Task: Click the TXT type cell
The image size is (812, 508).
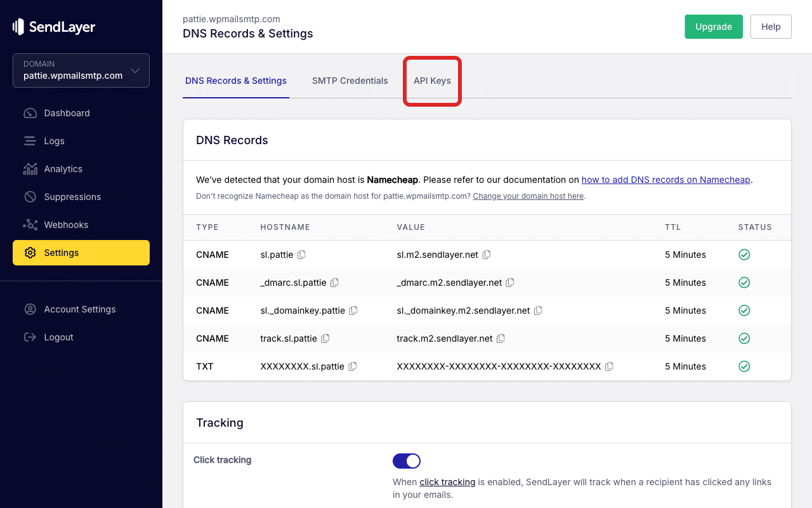Action: click(205, 366)
